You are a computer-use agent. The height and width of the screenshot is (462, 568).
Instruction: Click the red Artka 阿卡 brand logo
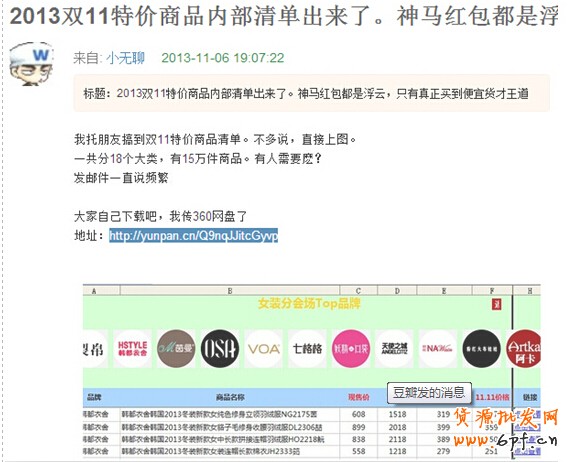(x=523, y=349)
